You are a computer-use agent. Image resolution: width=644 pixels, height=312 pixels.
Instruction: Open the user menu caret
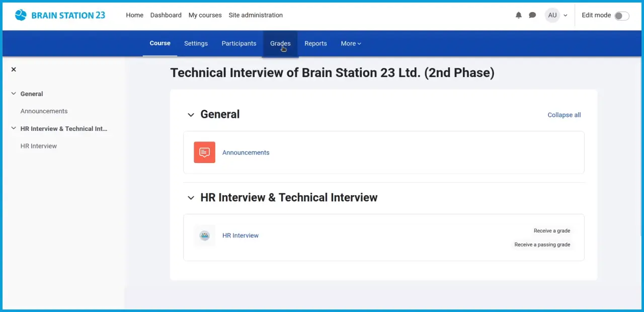point(565,15)
